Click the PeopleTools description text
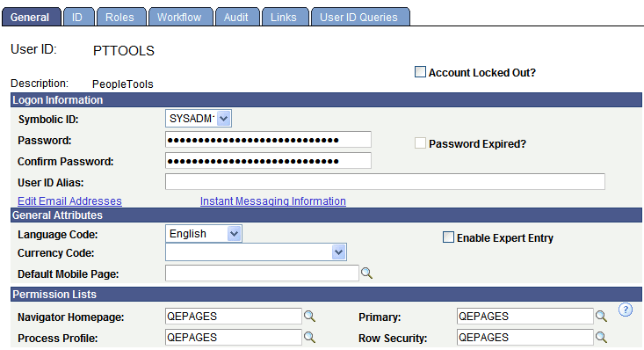Screen dimensions: 644x350 (123, 84)
